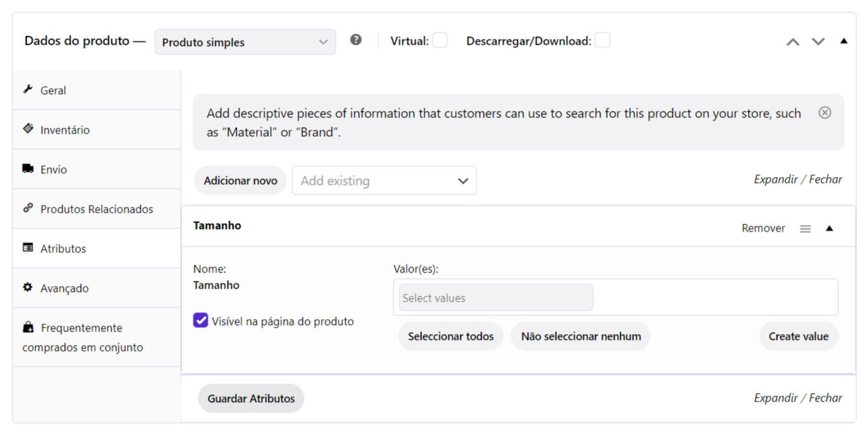The height and width of the screenshot is (434, 868).
Task: Open the Envio tab
Action: [x=97, y=169]
